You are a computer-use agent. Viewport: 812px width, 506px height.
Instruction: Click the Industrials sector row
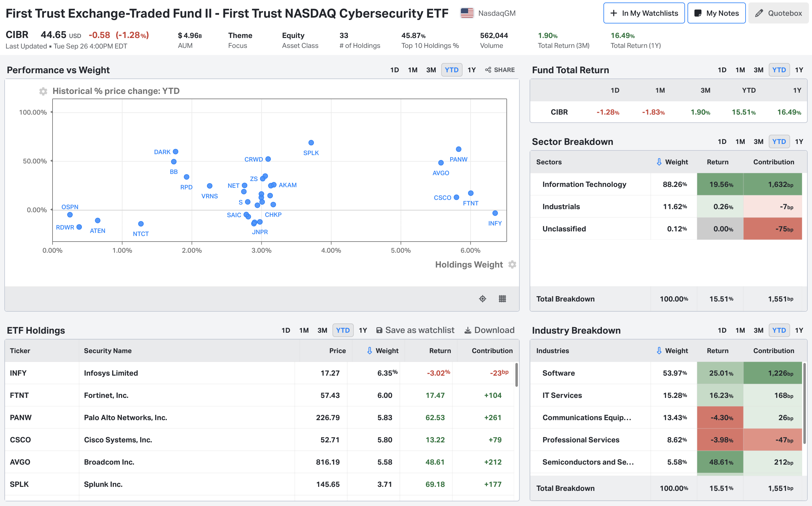(x=666, y=206)
